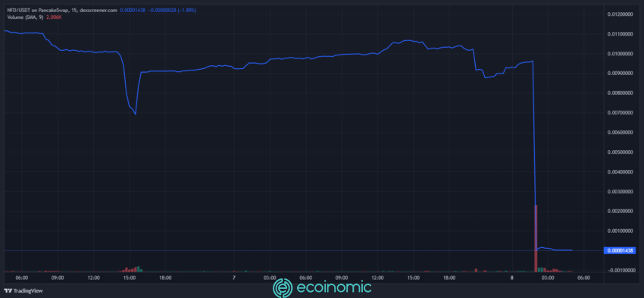Click the 0.00300000 price axis label
This screenshot has width=644, height=298.
pos(621,192)
